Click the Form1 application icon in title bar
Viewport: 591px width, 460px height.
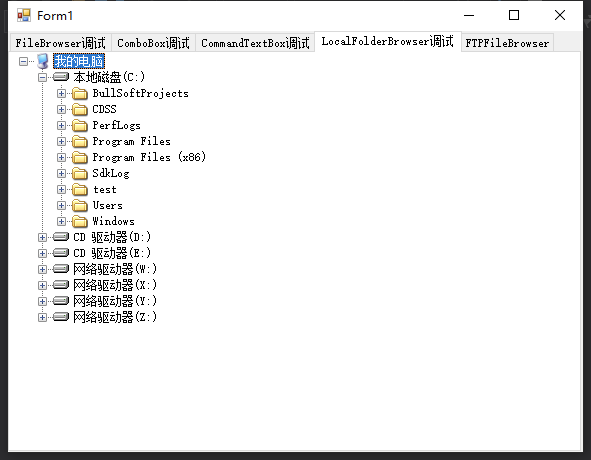[x=24, y=15]
